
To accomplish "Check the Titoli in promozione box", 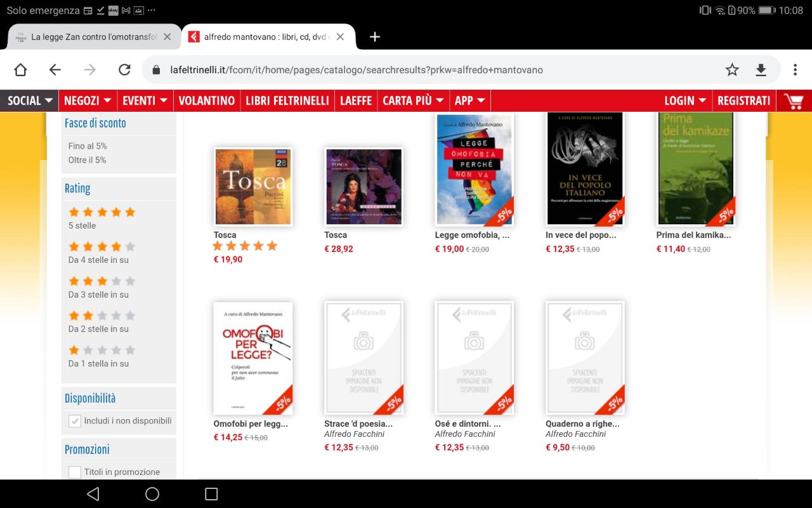I will 75,472.
